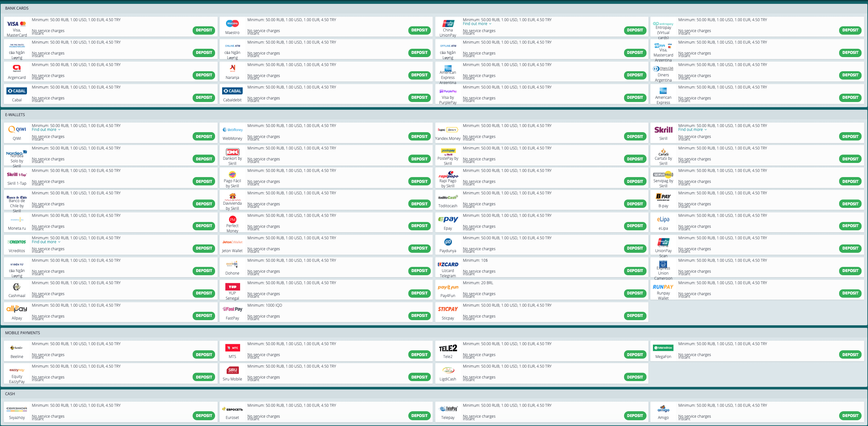This screenshot has height=426, width=868.
Task: Select the Perfect Money PM logo
Action: pyautogui.click(x=232, y=219)
